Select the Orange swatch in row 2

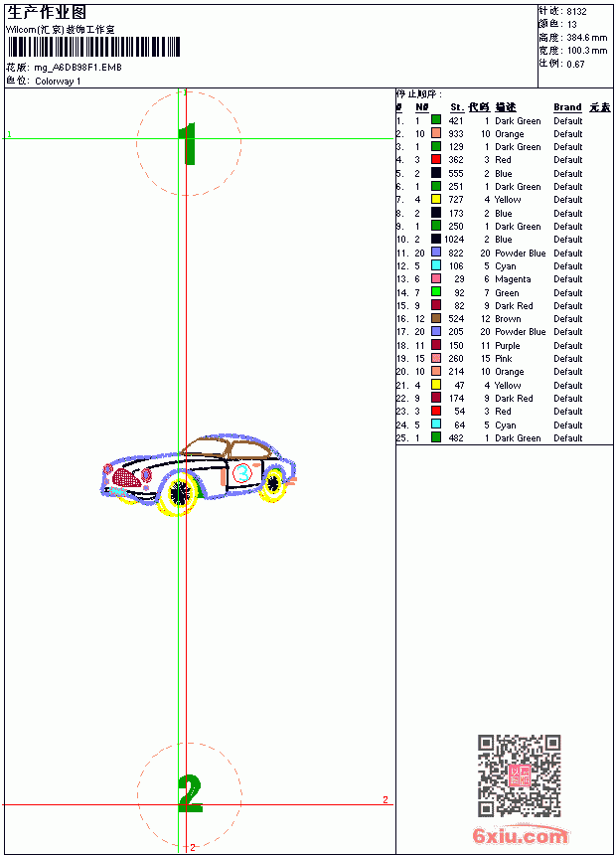[x=436, y=133]
